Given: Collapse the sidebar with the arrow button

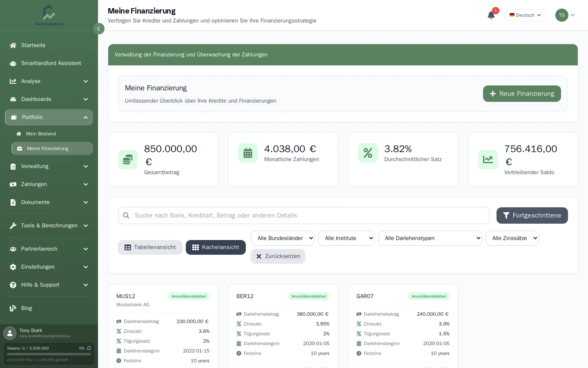Looking at the screenshot, I should click(x=99, y=29).
